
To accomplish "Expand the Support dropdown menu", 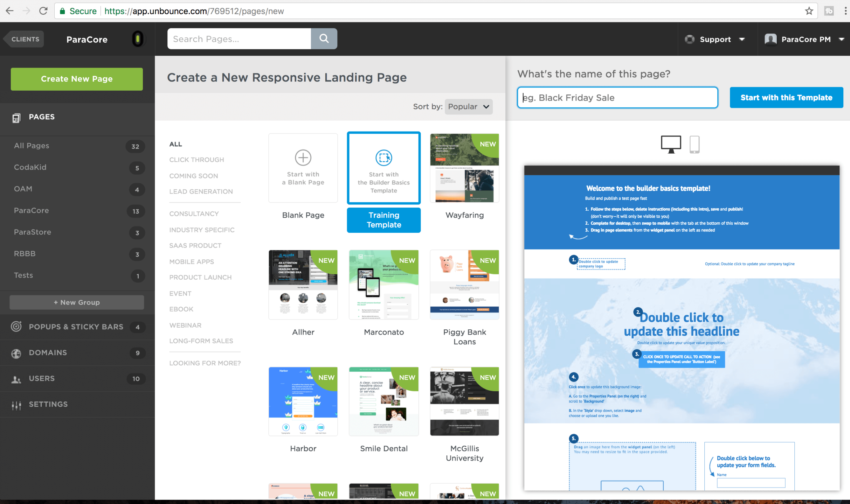I will 715,39.
